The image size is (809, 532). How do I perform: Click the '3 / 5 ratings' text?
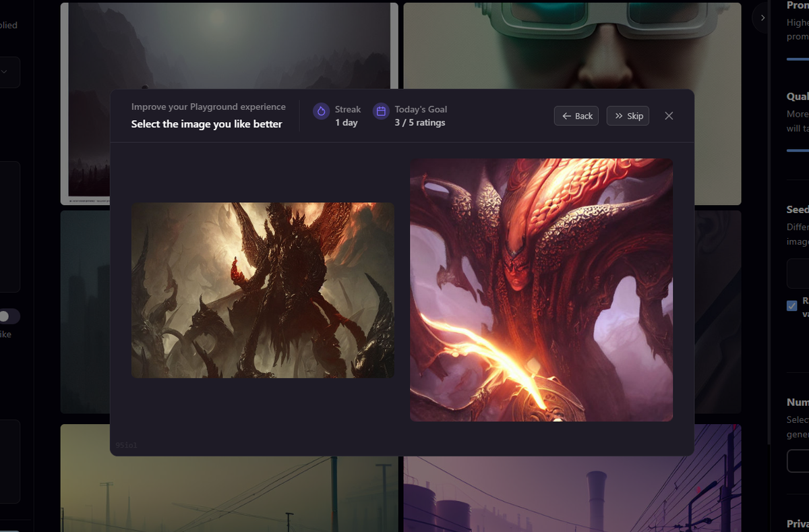click(x=420, y=123)
